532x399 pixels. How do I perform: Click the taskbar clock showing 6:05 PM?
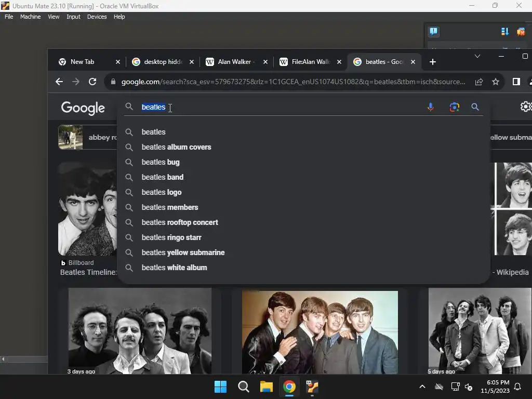pos(495,387)
